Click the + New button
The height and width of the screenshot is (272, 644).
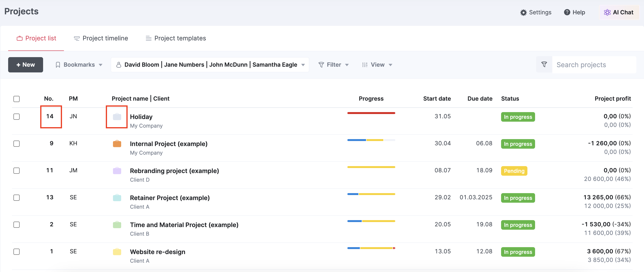[x=26, y=65]
